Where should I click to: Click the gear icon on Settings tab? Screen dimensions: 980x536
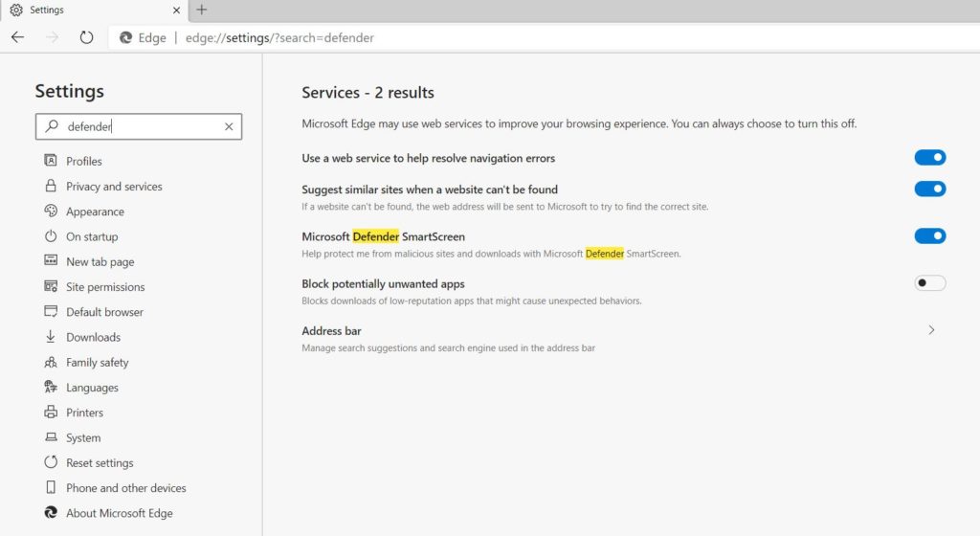click(16, 10)
